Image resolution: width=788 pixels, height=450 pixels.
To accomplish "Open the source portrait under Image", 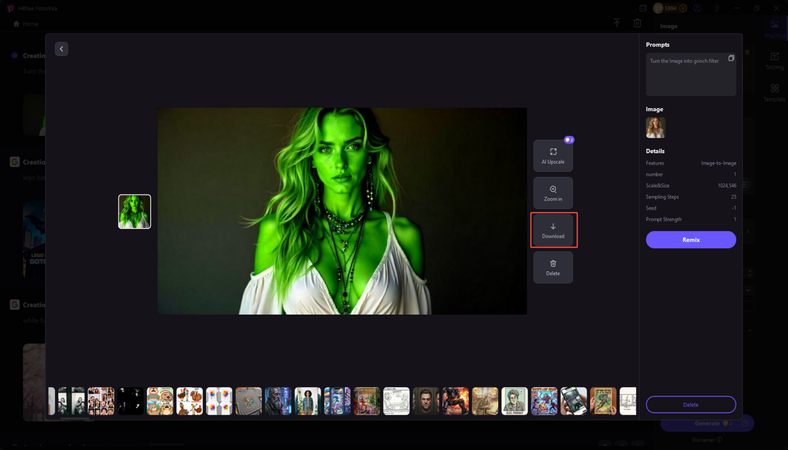I will click(655, 128).
